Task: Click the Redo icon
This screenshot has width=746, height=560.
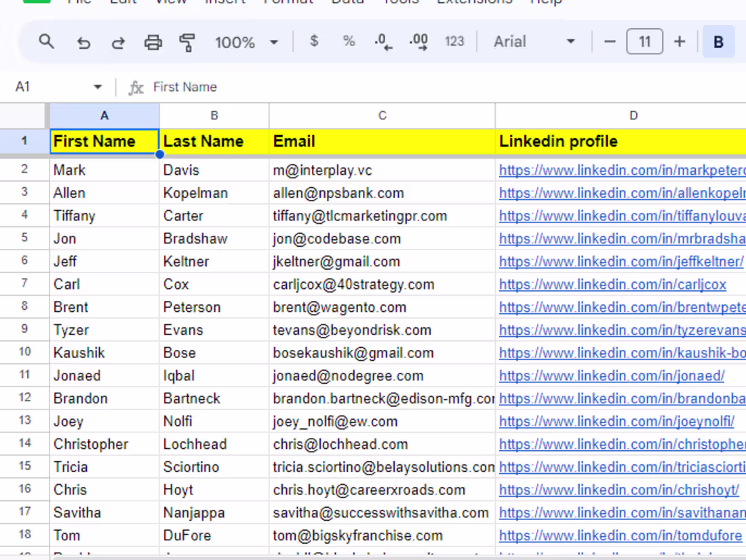Action: tap(118, 41)
